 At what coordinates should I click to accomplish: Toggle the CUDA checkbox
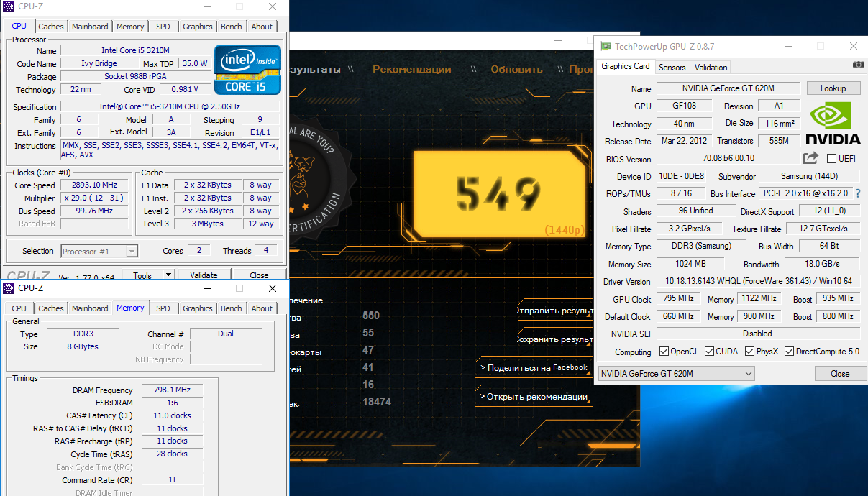[x=709, y=352]
